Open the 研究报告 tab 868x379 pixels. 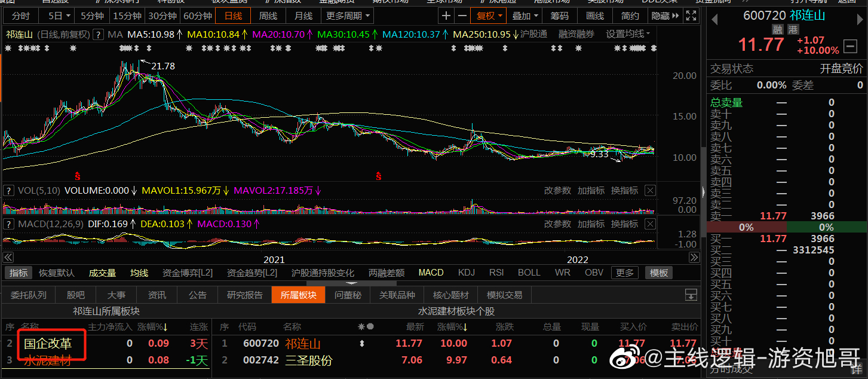(244, 295)
